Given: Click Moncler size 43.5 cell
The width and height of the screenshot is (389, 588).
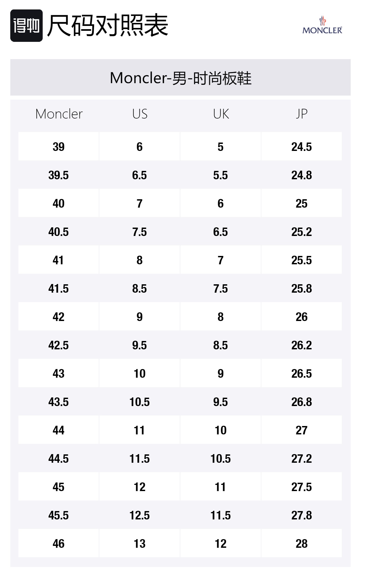Looking at the screenshot, I should click(x=59, y=402).
